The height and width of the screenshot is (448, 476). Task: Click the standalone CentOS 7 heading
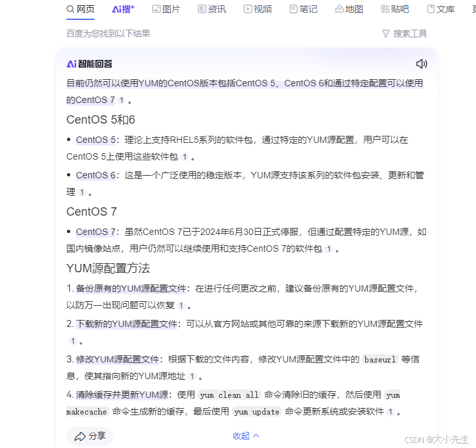click(91, 212)
